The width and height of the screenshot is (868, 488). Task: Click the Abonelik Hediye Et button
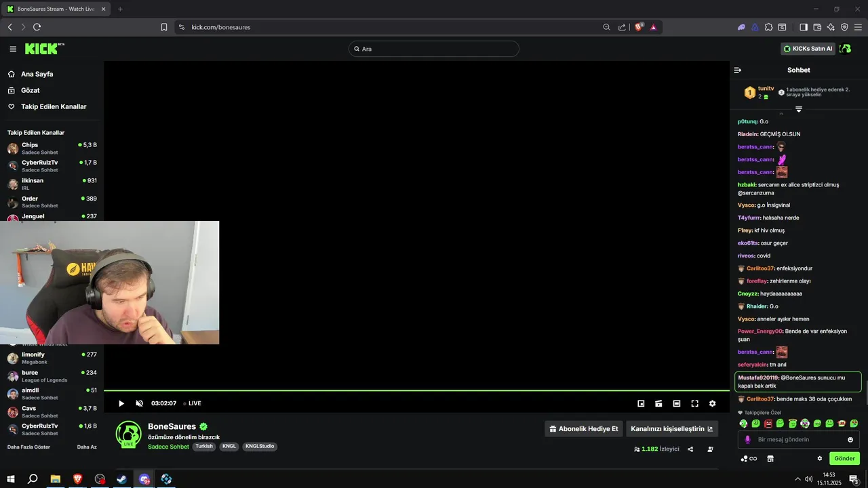(x=584, y=429)
